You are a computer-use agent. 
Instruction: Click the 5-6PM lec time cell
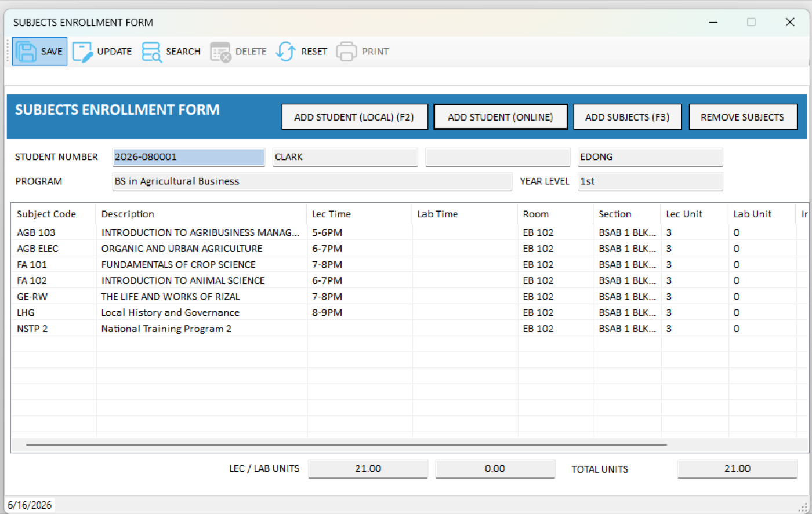(x=327, y=232)
